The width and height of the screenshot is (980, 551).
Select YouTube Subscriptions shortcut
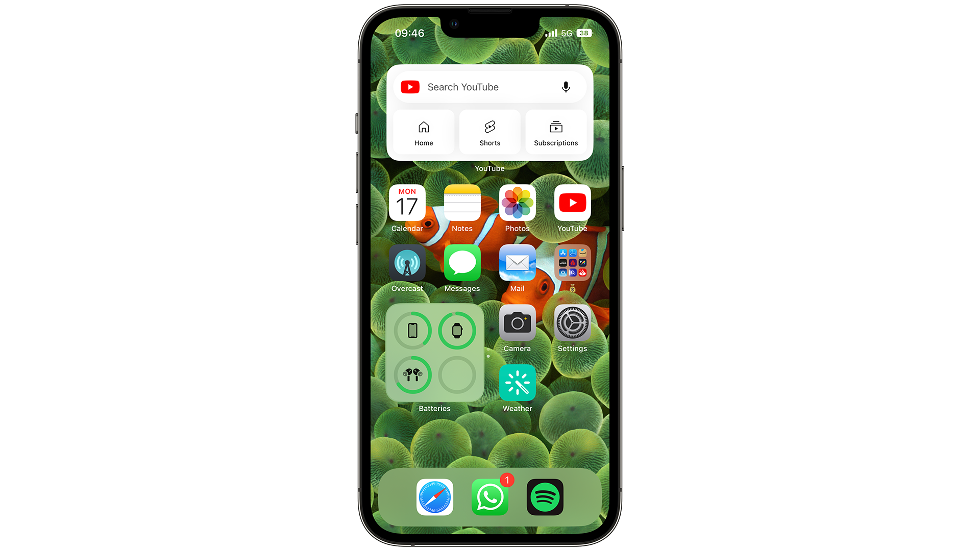[x=556, y=133]
